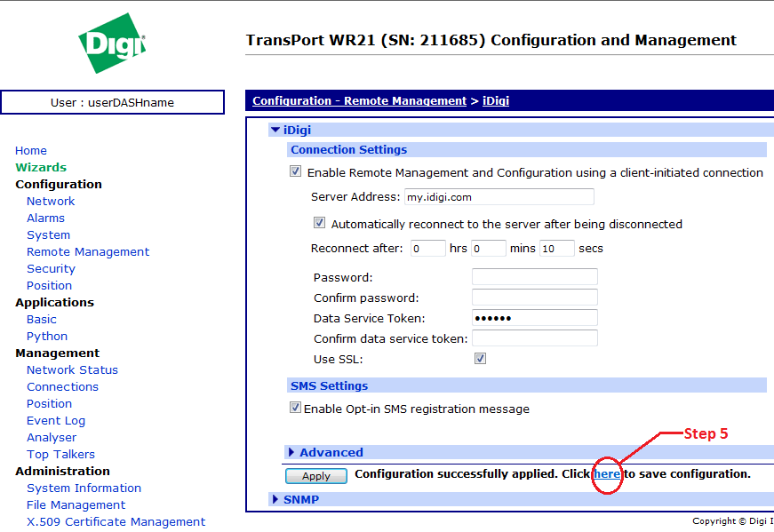Click the Digi logo
Viewport: 774px width, 532px height.
[x=112, y=43]
